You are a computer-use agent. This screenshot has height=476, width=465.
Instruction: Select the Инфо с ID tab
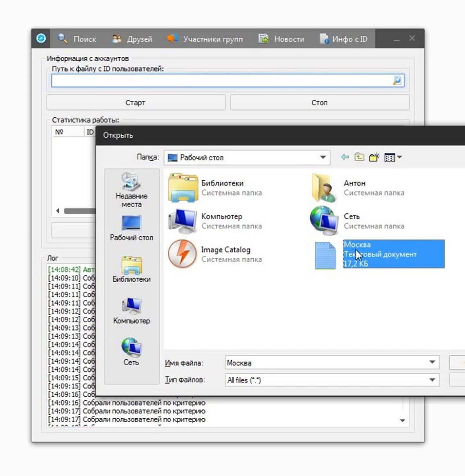point(343,39)
